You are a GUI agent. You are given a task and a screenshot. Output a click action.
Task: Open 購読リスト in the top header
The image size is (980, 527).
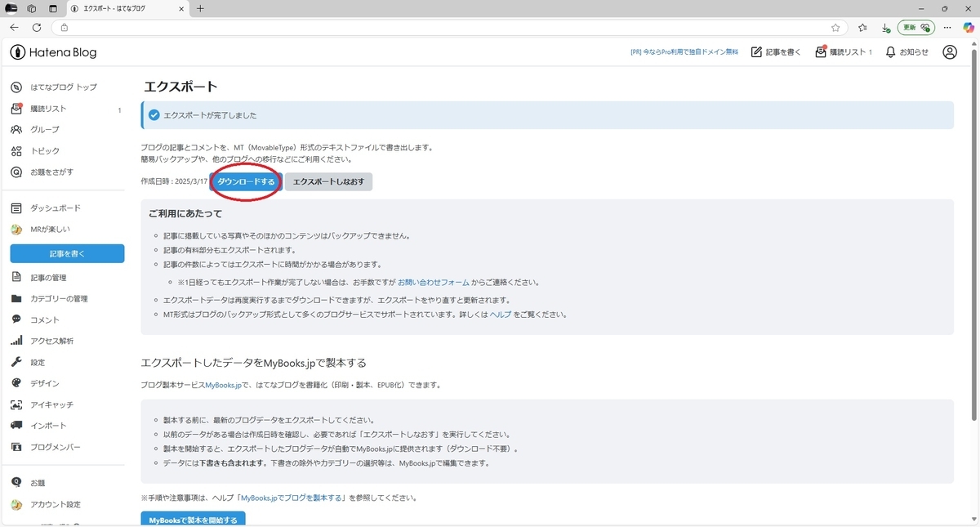844,52
